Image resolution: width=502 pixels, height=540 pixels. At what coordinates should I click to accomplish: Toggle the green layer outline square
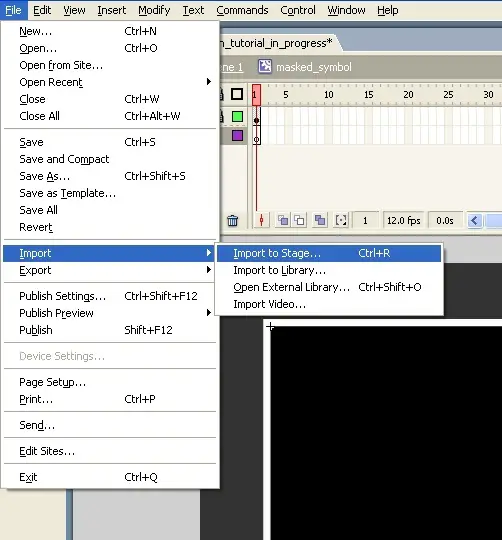tap(237, 116)
